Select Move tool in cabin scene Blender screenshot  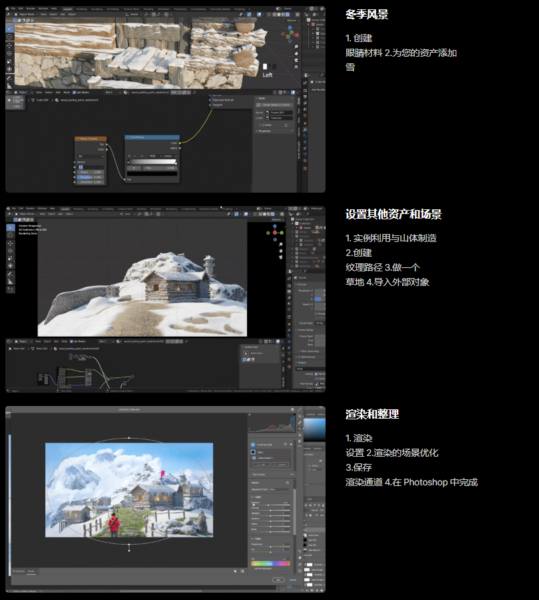click(10, 243)
